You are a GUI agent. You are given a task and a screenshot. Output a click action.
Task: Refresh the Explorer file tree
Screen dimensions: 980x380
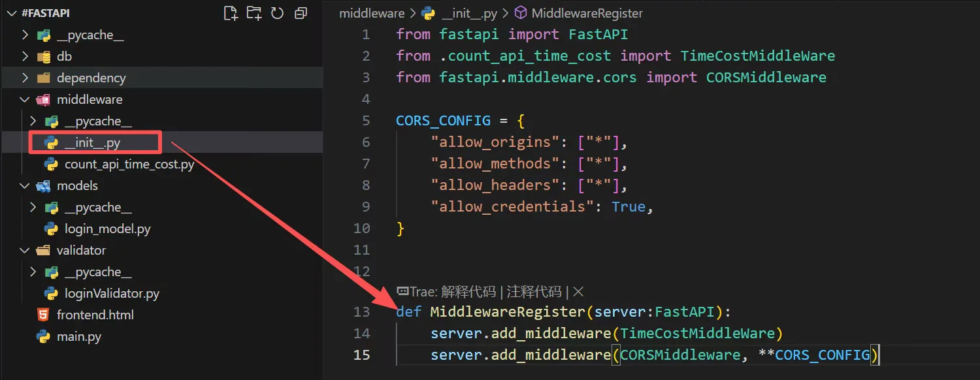(x=277, y=12)
